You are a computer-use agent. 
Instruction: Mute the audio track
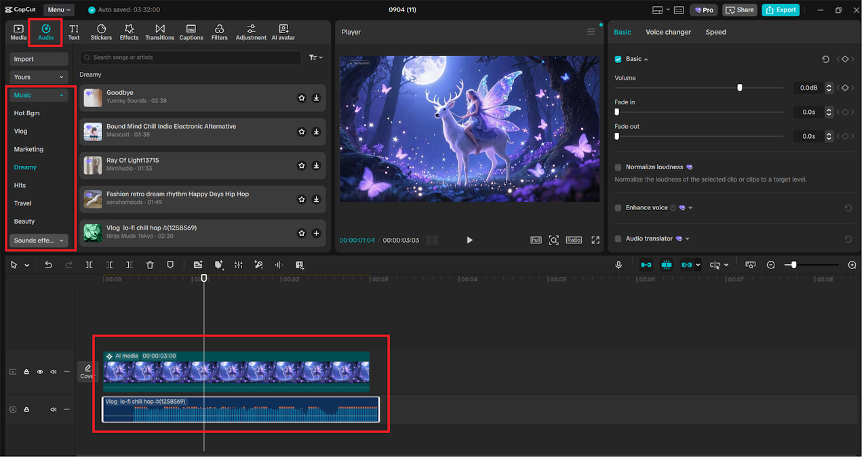[x=54, y=410]
